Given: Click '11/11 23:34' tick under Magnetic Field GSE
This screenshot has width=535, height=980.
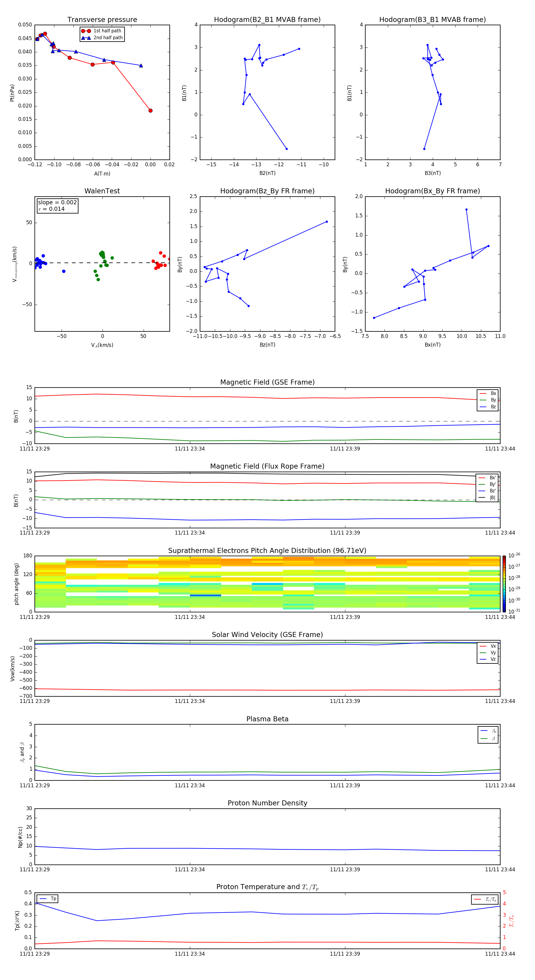Looking at the screenshot, I should point(190,448).
